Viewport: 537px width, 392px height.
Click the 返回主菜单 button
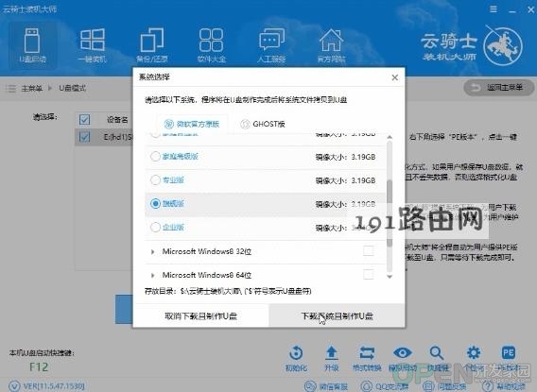tap(498, 88)
